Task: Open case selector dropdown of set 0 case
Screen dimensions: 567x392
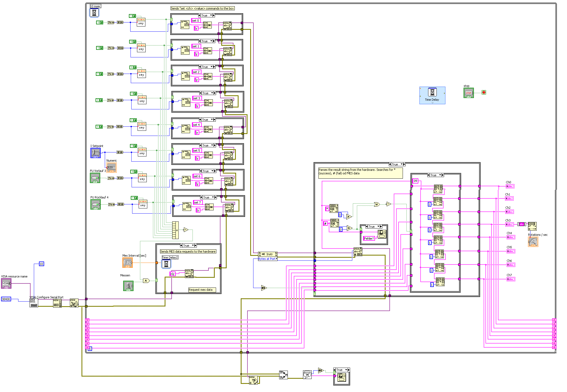Action: (x=211, y=15)
